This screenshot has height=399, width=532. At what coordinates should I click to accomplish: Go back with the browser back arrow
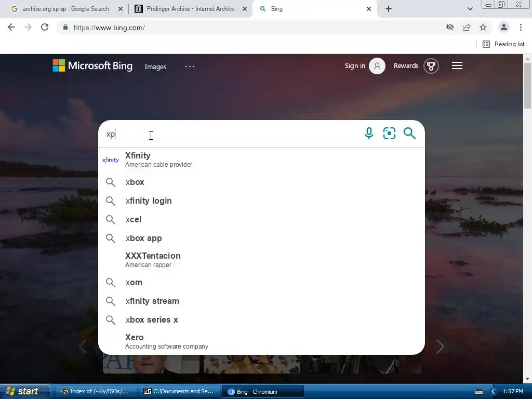point(11,27)
